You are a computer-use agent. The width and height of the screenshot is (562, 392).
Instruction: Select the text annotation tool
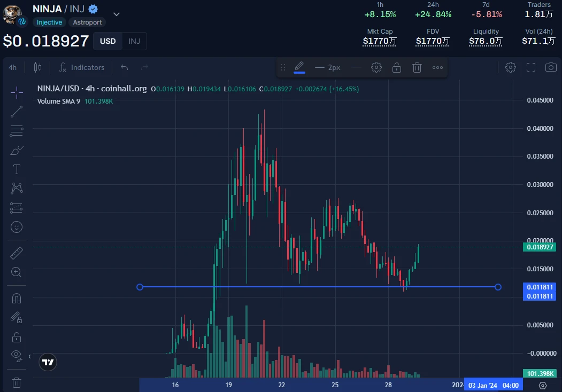(17, 169)
